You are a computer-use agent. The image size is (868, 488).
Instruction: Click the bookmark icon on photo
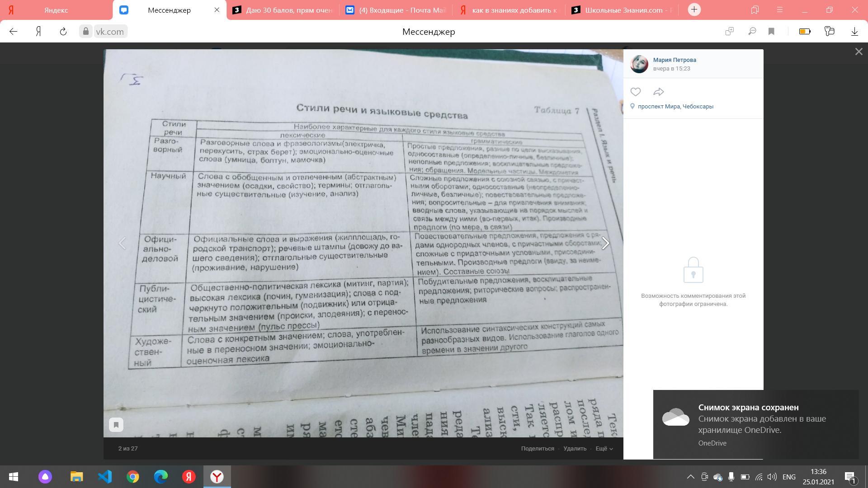[116, 425]
